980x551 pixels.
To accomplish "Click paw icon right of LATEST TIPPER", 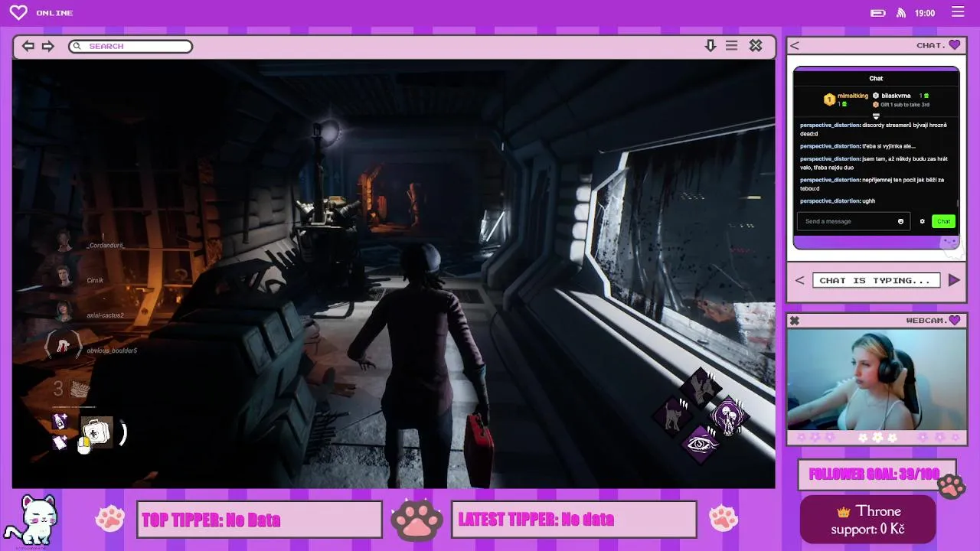I will (x=724, y=518).
